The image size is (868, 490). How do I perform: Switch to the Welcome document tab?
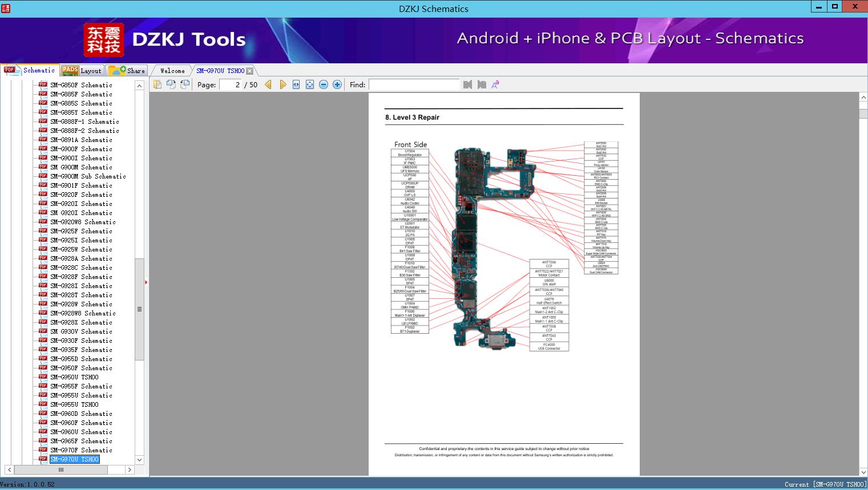click(172, 71)
